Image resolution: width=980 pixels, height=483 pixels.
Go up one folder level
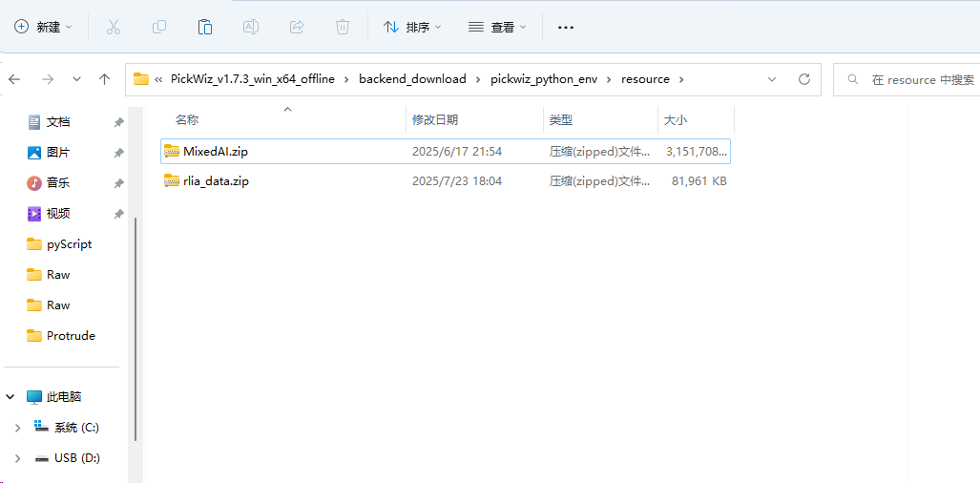pyautogui.click(x=104, y=79)
